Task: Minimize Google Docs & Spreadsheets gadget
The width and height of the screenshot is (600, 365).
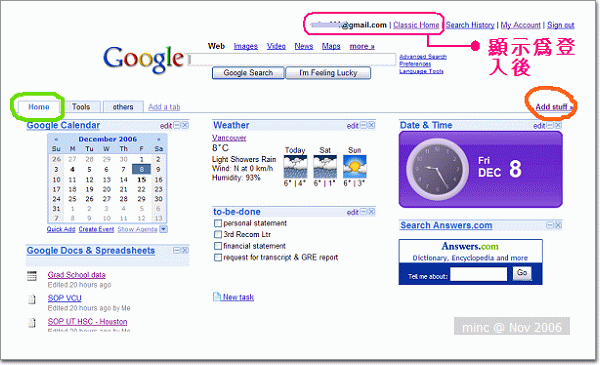Action: click(177, 250)
